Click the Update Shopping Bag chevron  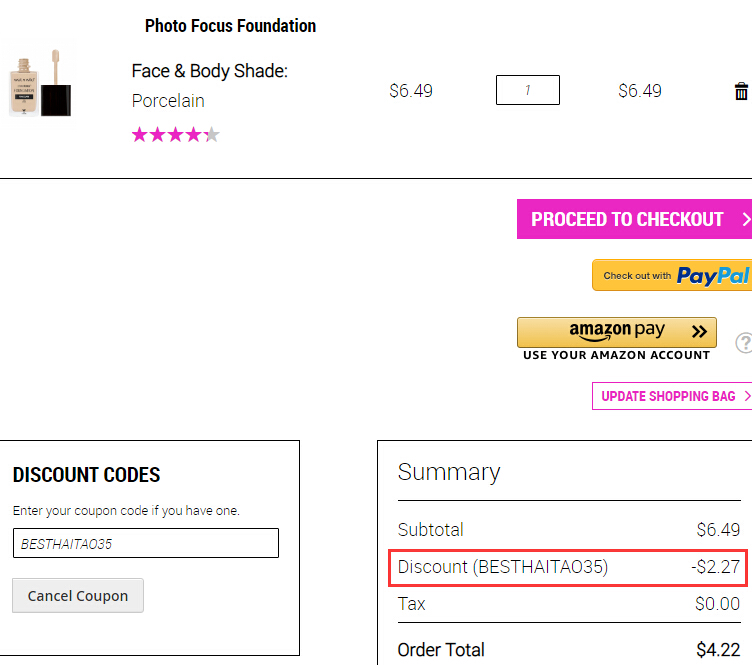coord(747,396)
